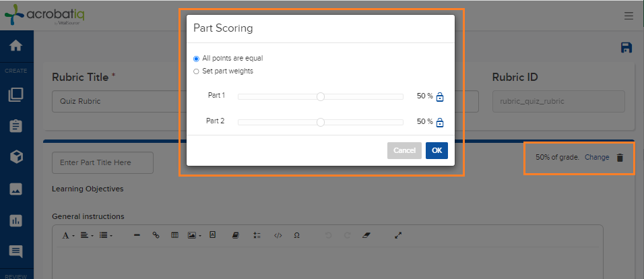Toggle the lock icon for Part 1
Screen dimensions: 644x279
(x=440, y=98)
